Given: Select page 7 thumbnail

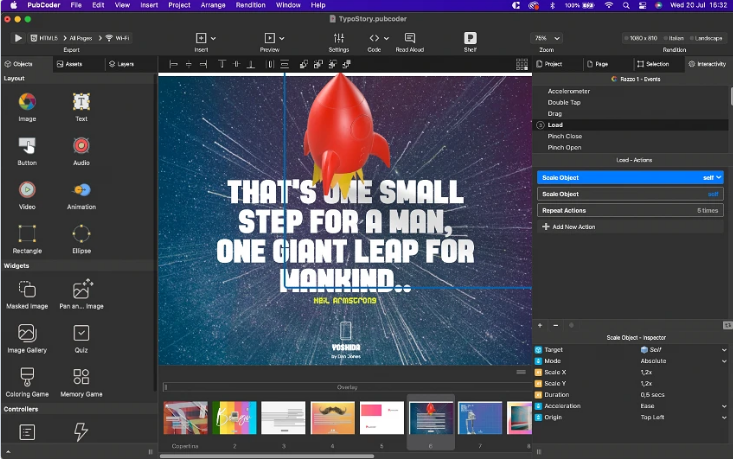Looking at the screenshot, I should (x=480, y=418).
